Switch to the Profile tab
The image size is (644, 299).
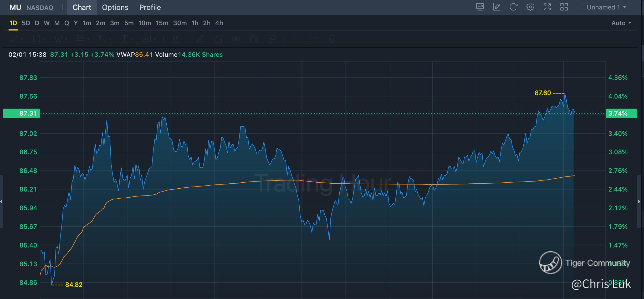point(150,7)
